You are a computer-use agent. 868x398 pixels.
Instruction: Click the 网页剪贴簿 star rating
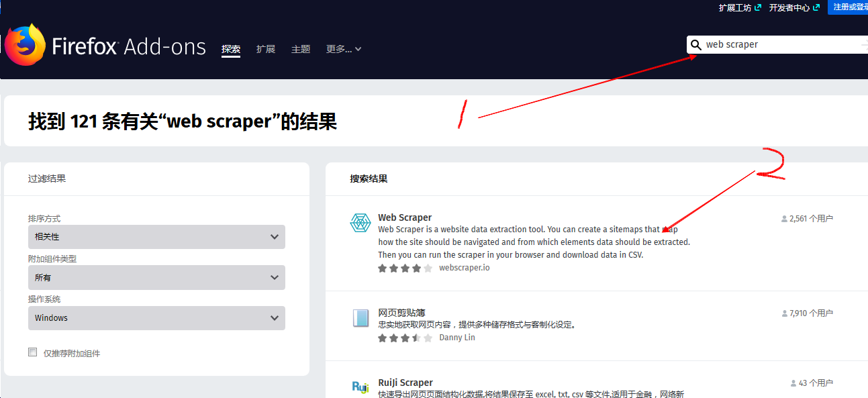[405, 338]
